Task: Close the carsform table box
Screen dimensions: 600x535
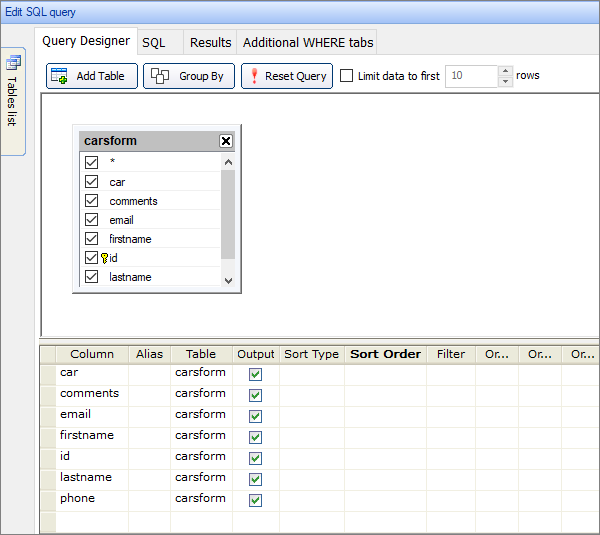Action: pyautogui.click(x=226, y=141)
